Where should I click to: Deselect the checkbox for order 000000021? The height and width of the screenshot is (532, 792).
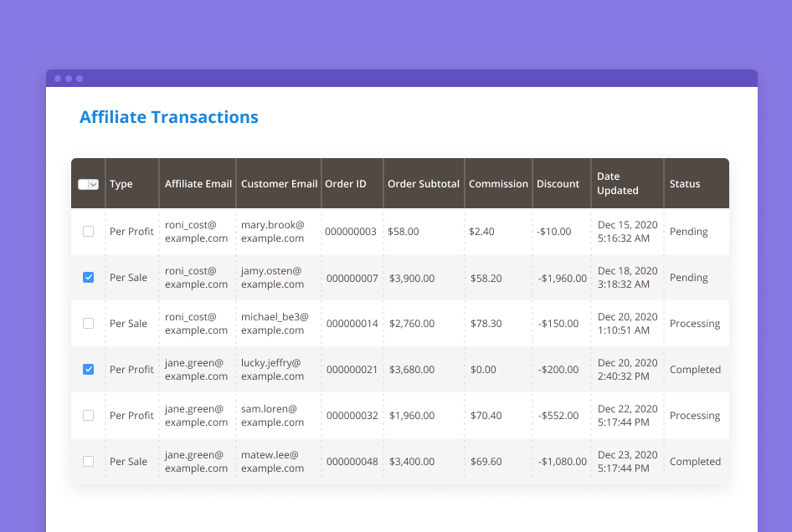coord(89,370)
